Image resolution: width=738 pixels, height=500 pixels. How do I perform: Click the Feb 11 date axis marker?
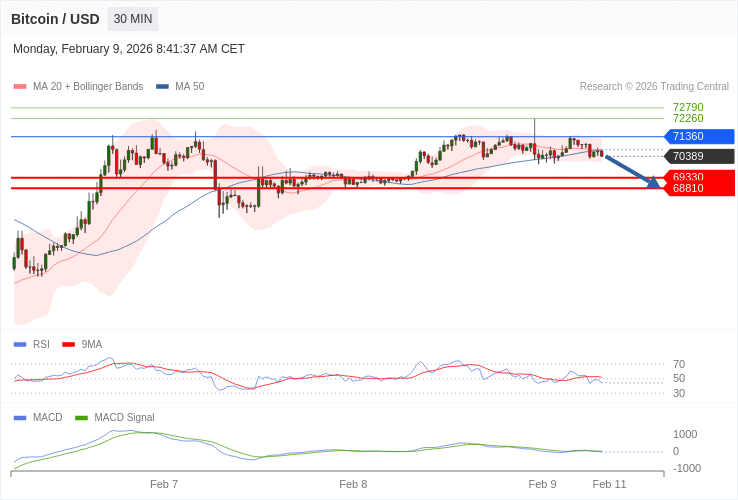pyautogui.click(x=609, y=484)
